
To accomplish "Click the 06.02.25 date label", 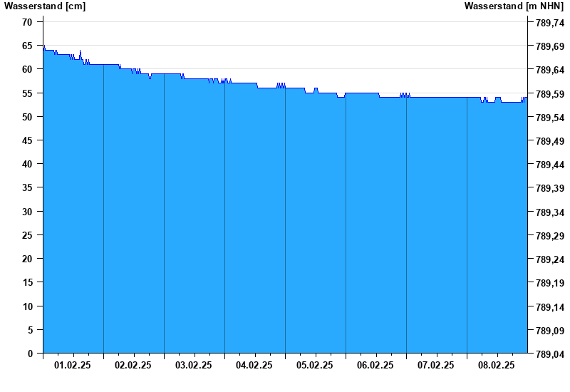I will pos(375,365).
